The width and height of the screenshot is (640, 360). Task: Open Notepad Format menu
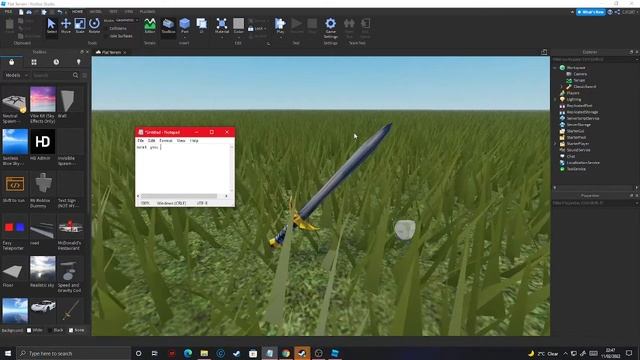(x=166, y=140)
